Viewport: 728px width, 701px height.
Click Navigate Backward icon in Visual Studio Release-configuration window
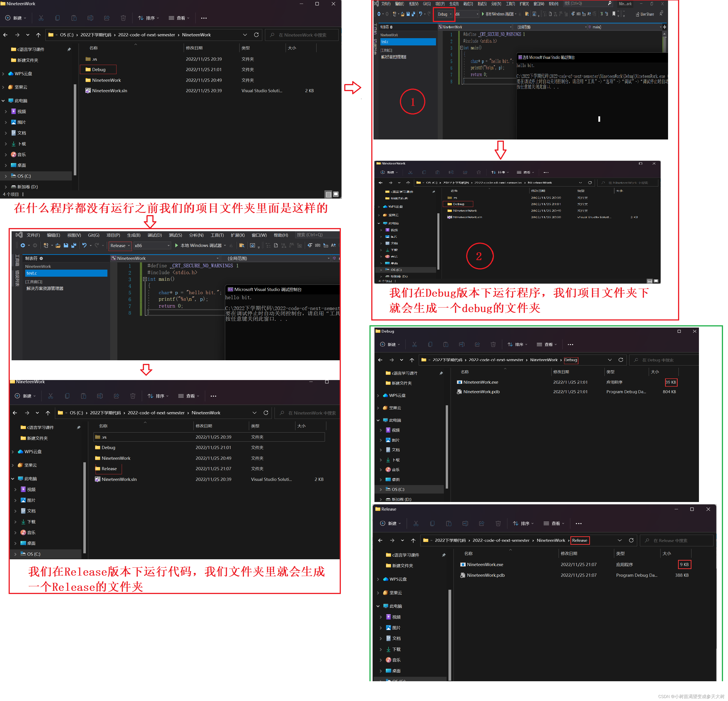point(23,246)
